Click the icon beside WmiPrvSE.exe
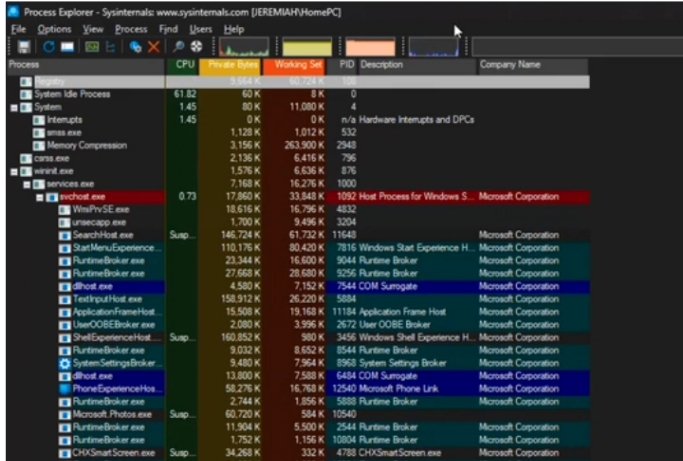Screen dimensions: 683x461 [65, 210]
